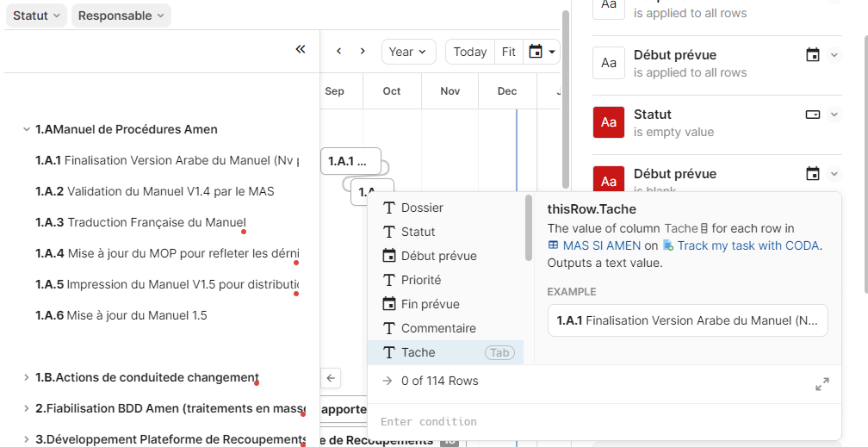Screen dimensions: 868x447
Task: Choose highlighted Tache column suggestion
Action: click(446, 352)
